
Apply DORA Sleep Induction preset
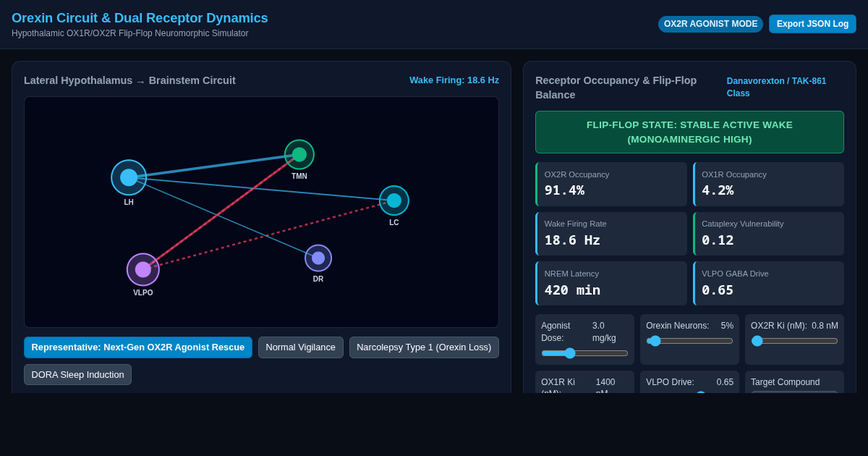(x=77, y=375)
